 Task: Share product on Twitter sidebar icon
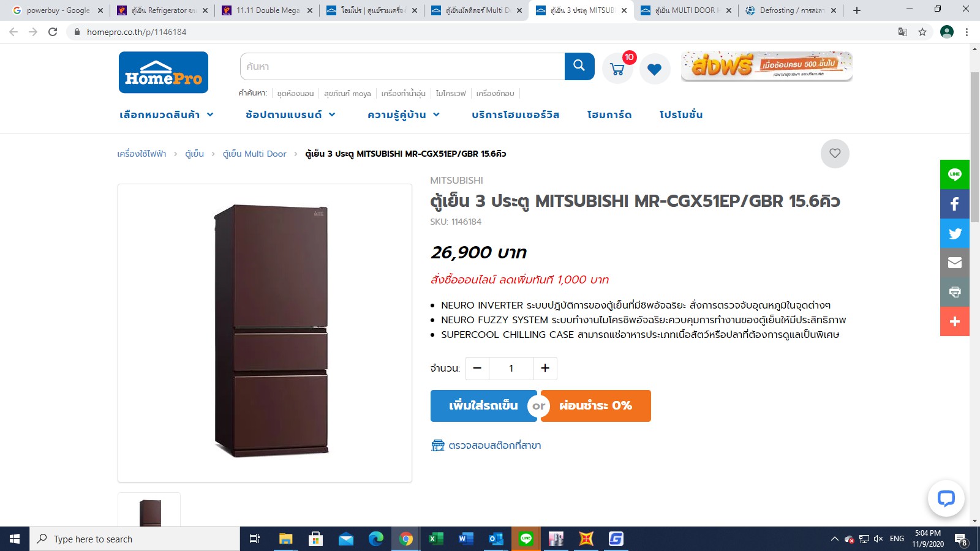coord(955,233)
